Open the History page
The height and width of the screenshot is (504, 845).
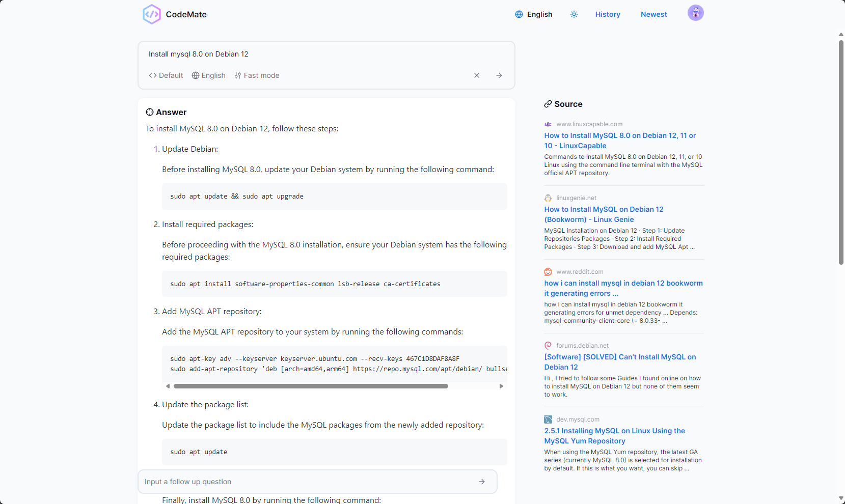[x=608, y=14]
